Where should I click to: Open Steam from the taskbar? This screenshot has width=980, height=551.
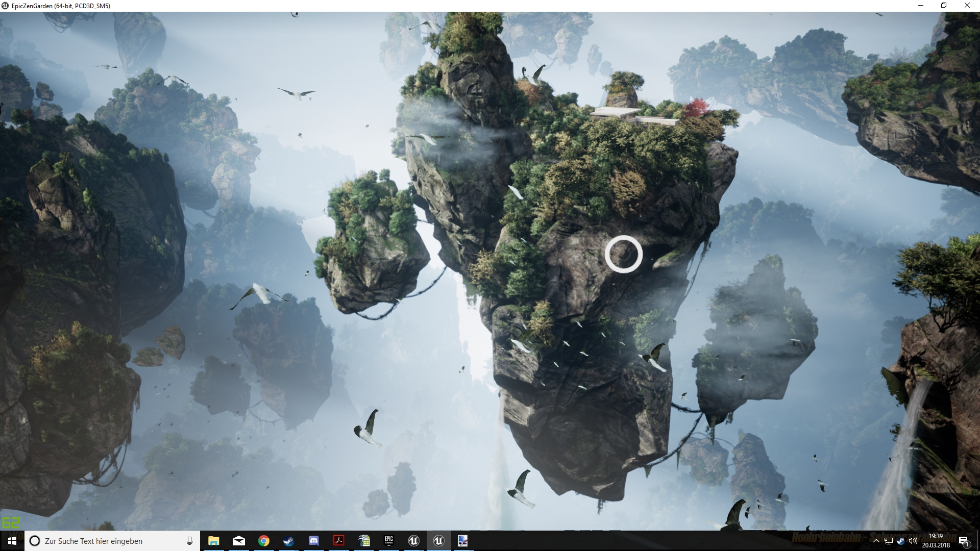(x=288, y=541)
